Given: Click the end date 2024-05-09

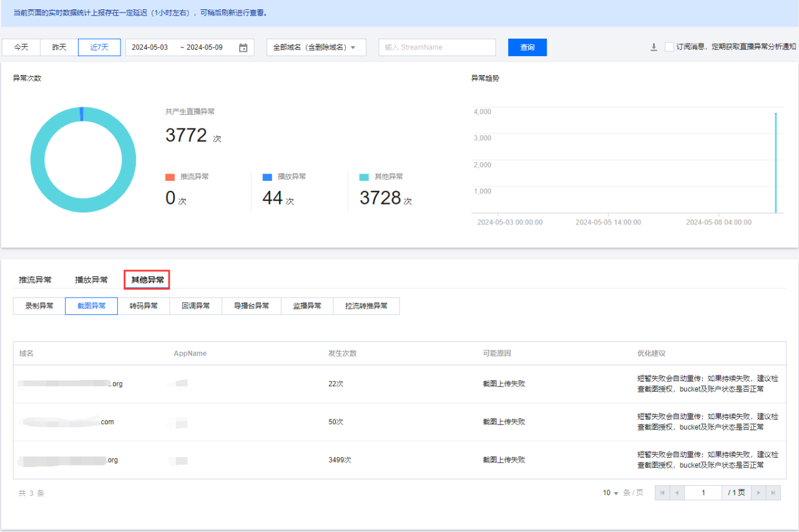Looking at the screenshot, I should 205,47.
